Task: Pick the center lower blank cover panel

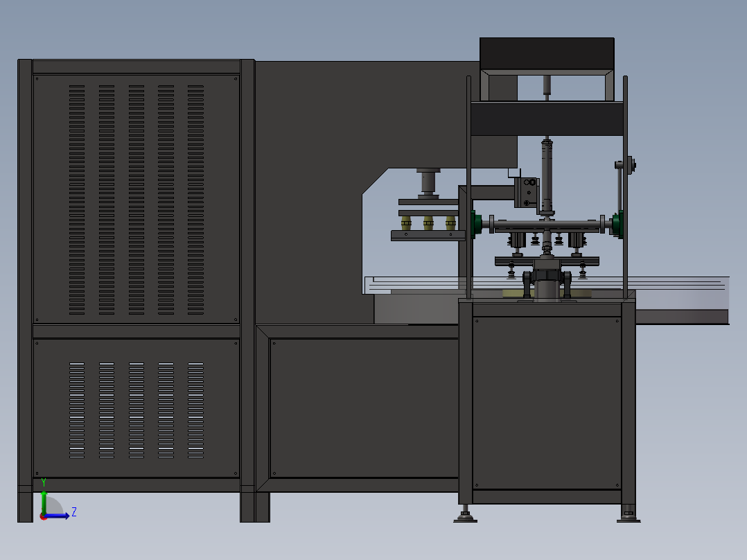Action: point(364,408)
